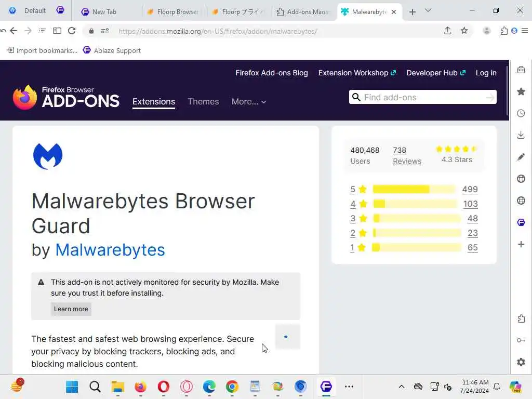Show hidden system tray icons
Image resolution: width=532 pixels, height=399 pixels.
pos(402,387)
